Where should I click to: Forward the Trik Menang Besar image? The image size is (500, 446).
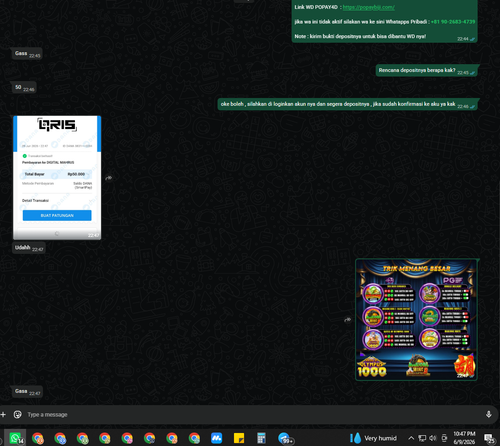(348, 320)
